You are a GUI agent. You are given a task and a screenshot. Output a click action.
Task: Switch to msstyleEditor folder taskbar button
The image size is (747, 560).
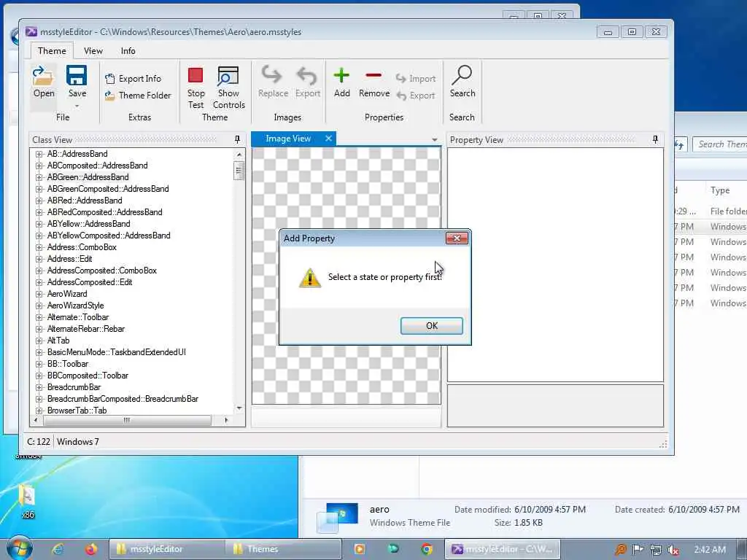tap(167, 549)
